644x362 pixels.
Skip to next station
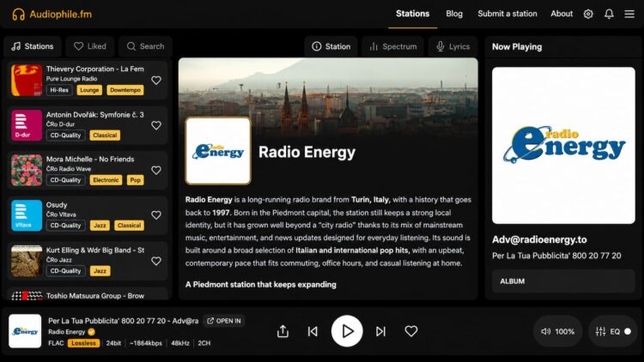click(380, 331)
